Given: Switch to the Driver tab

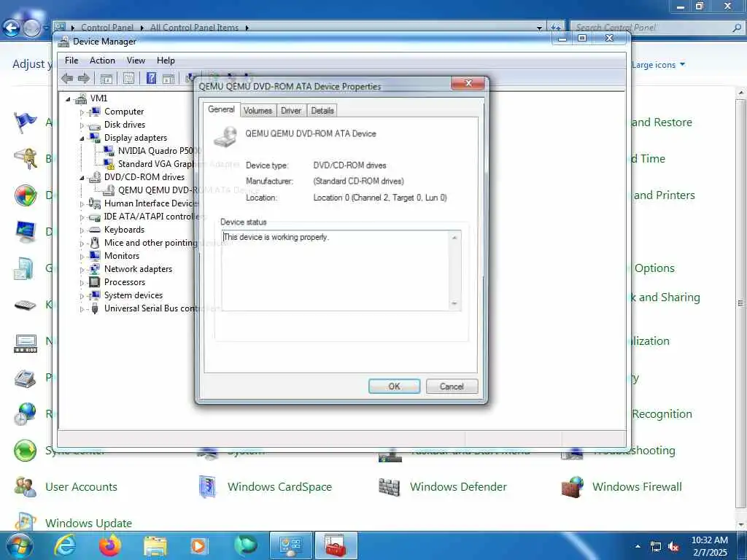Looking at the screenshot, I should 291,111.
